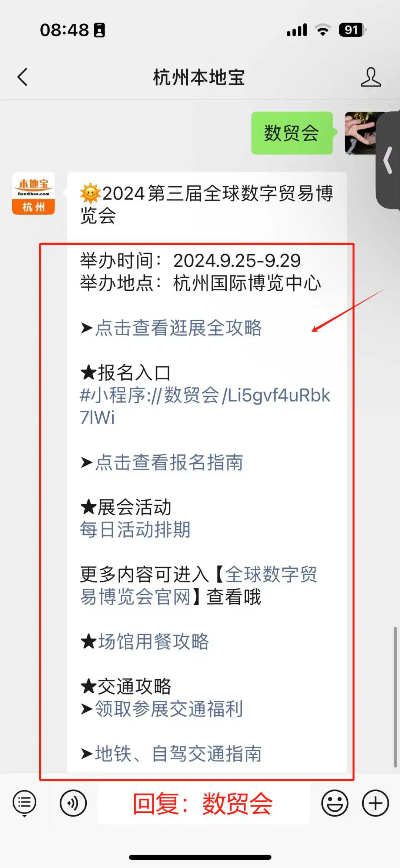400x868 pixels.
Task: Open the 小程序 数贸会 registration link
Action: click(205, 406)
